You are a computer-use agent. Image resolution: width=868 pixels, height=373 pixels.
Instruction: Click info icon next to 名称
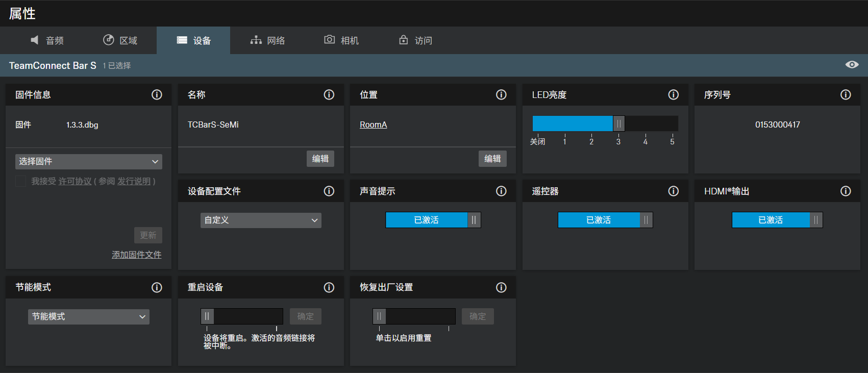(329, 95)
